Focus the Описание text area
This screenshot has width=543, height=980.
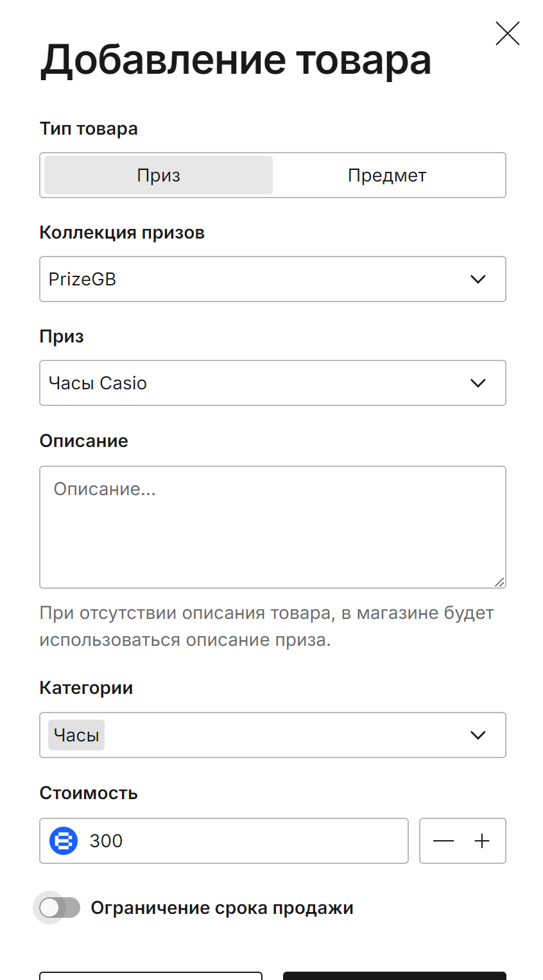tap(273, 527)
